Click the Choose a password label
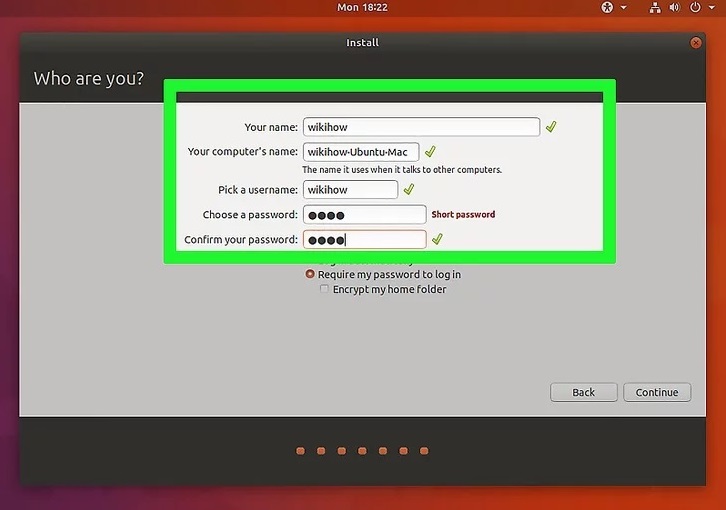The image size is (726, 510). click(250, 215)
